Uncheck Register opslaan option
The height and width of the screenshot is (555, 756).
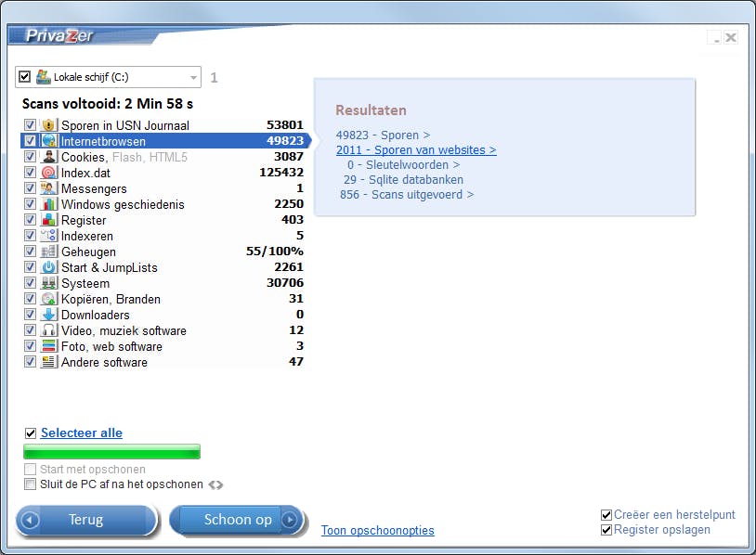[606, 530]
